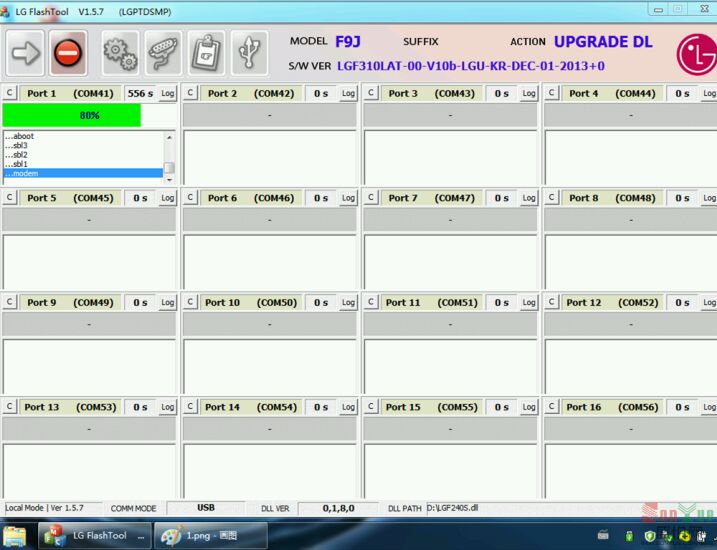Select the ...sbl2 log entry
The height and width of the screenshot is (550, 717).
coord(83,155)
